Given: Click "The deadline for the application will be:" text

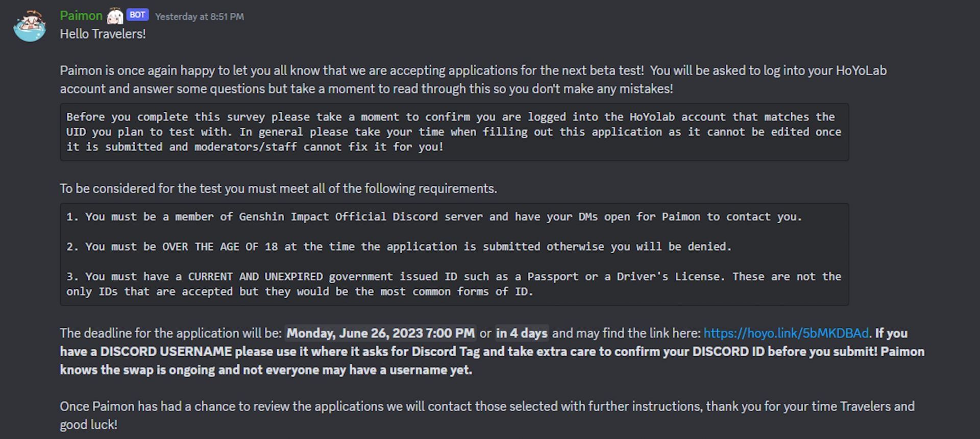Looking at the screenshot, I should click(x=170, y=333).
